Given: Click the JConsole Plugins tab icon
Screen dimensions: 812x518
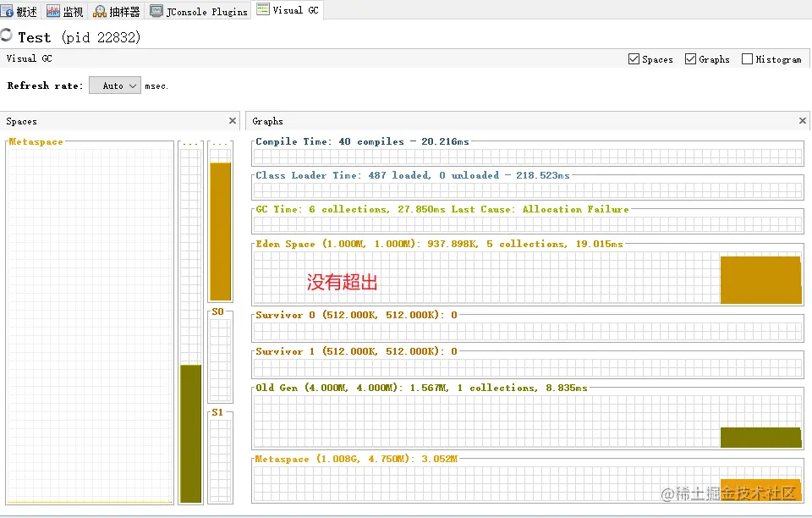Looking at the screenshot, I should coord(156,11).
